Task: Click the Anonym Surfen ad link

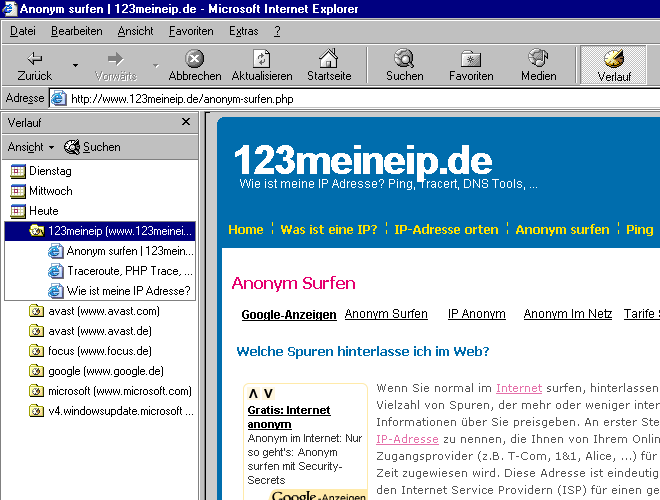Action: pos(386,314)
